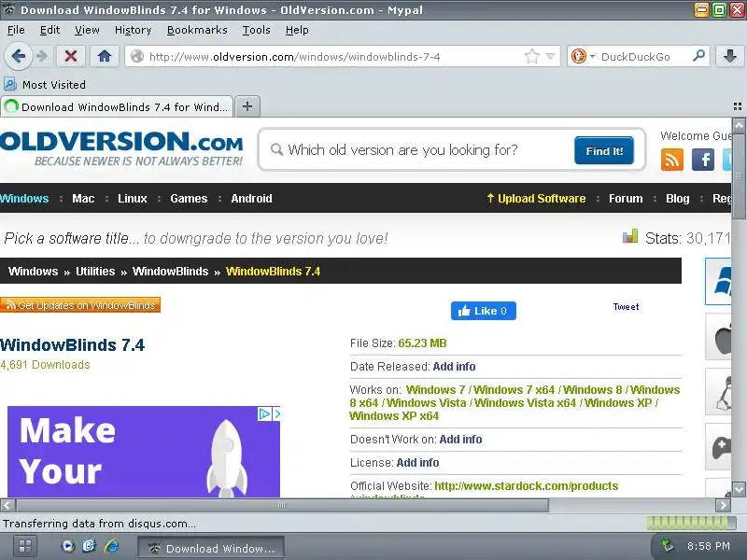The height and width of the screenshot is (560, 747).
Task: Go to the Windows nav category
Action: click(24, 199)
